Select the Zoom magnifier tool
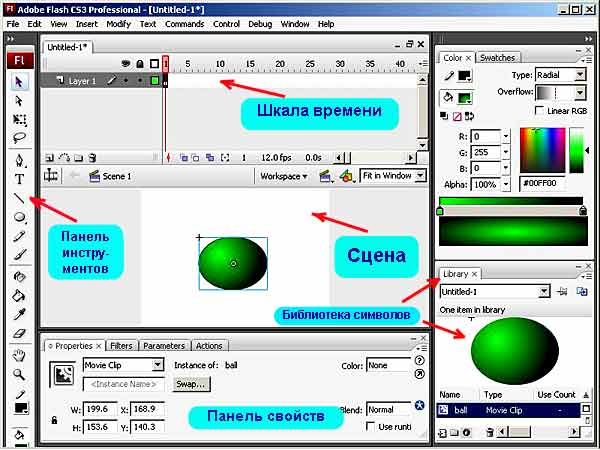 (19, 374)
